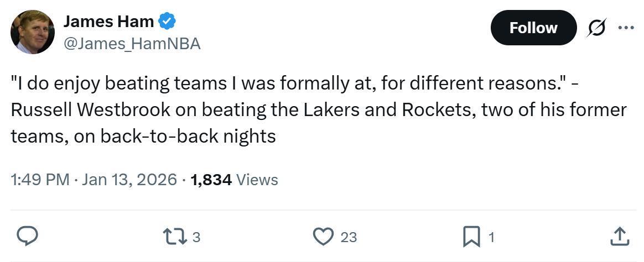Click the reply speech bubble icon
This screenshot has height=262, width=644.
click(x=27, y=237)
